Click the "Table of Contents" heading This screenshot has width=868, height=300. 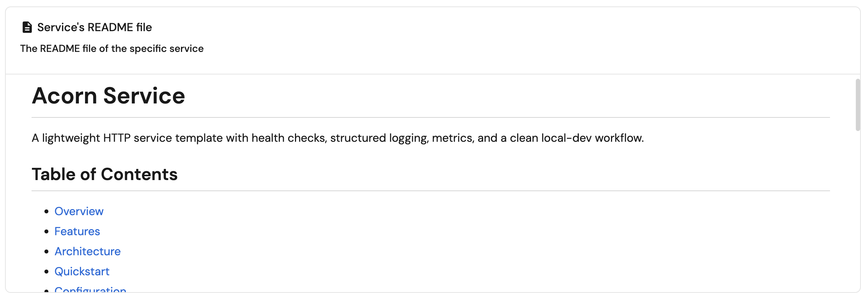[x=105, y=174]
